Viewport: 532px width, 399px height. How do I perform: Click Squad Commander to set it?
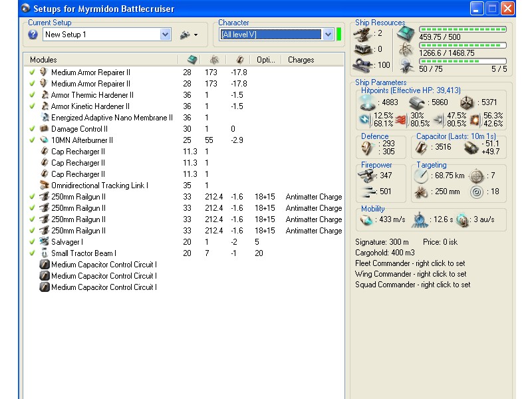(412, 285)
